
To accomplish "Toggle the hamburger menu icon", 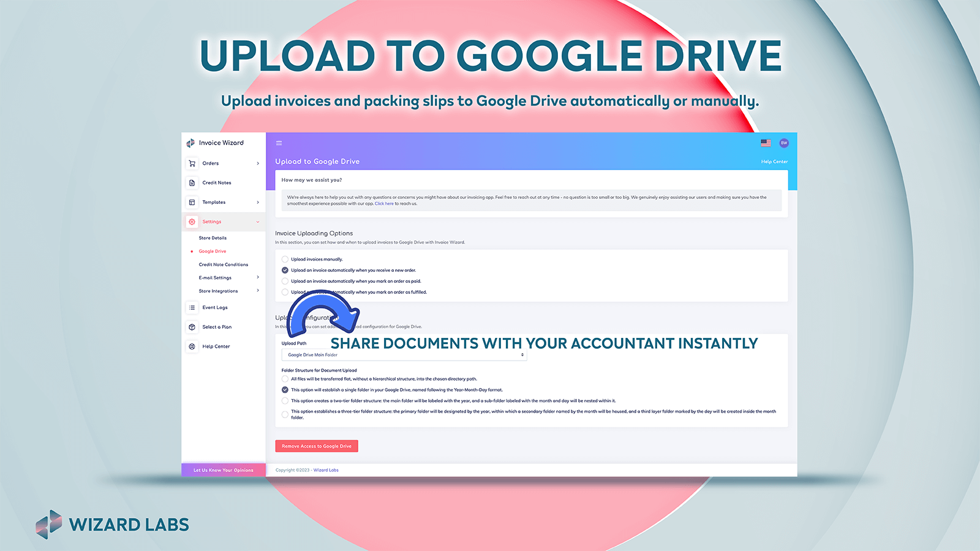I will coord(279,143).
